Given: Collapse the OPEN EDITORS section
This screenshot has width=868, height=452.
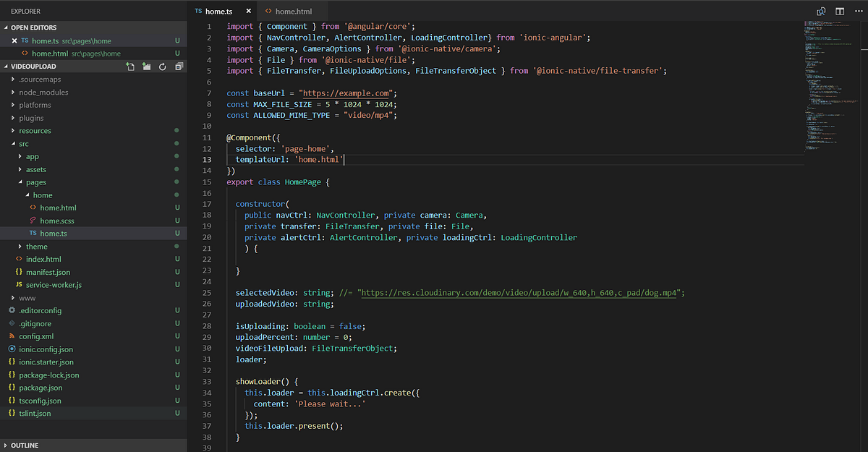Looking at the screenshot, I should [x=93, y=27].
